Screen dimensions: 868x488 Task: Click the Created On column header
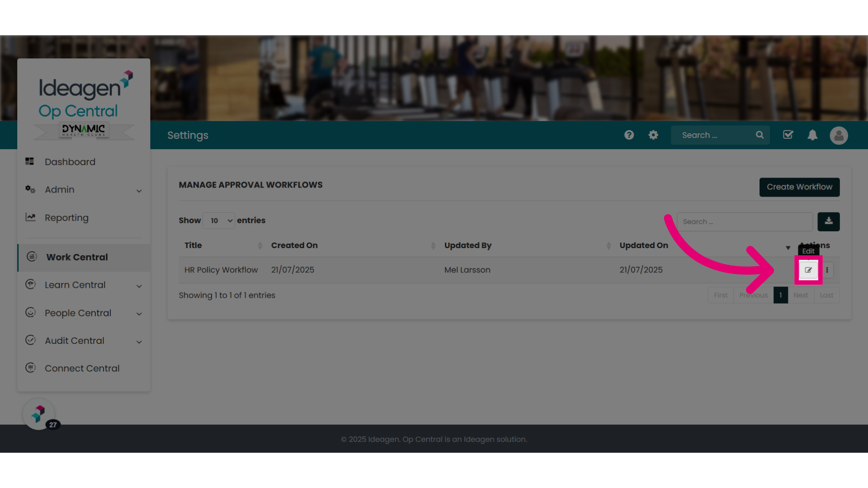click(x=294, y=245)
